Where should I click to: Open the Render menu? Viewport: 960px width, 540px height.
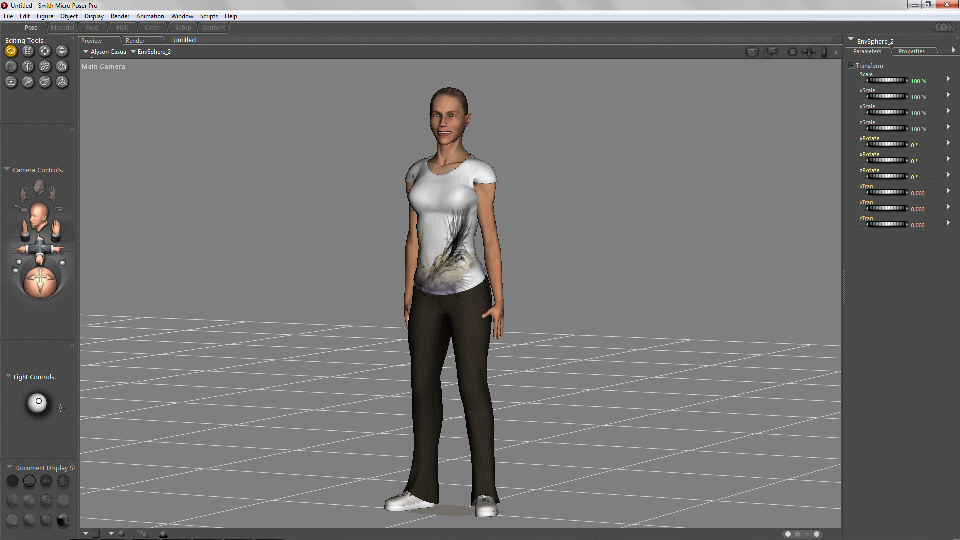pyautogui.click(x=119, y=16)
